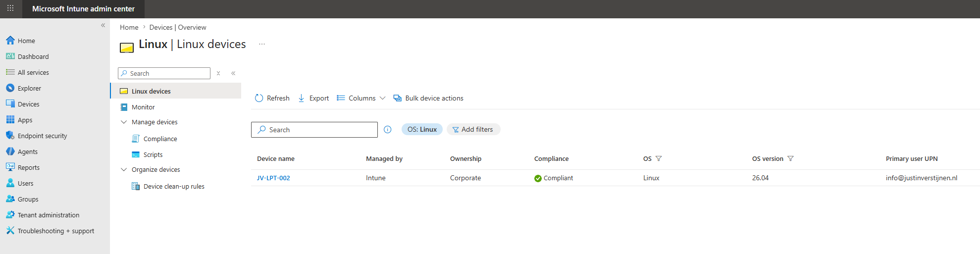Click the OS version column filter icon
This screenshot has width=980, height=254.
coord(790,158)
